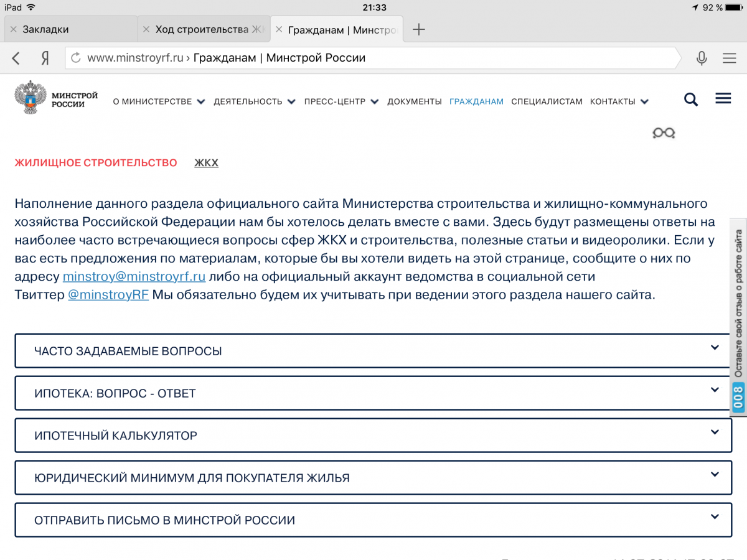Tap the Yandex "Я" home icon
This screenshot has width=747, height=560.
(x=45, y=58)
